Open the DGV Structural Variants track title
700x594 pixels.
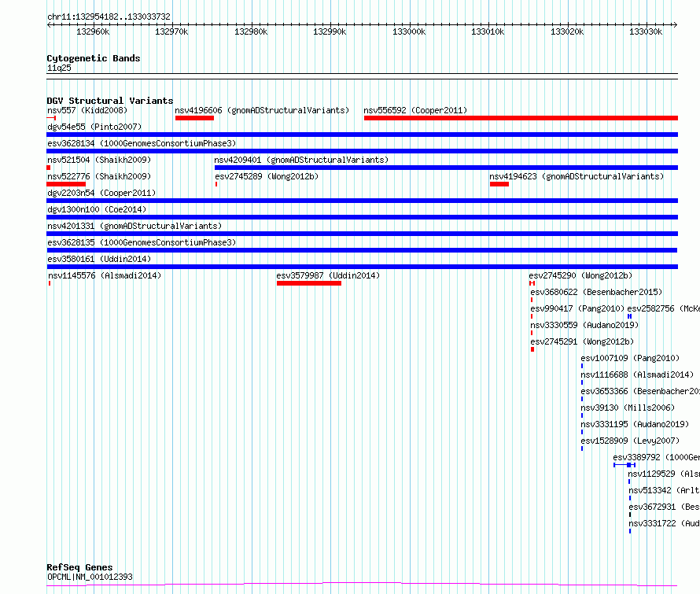(110, 101)
